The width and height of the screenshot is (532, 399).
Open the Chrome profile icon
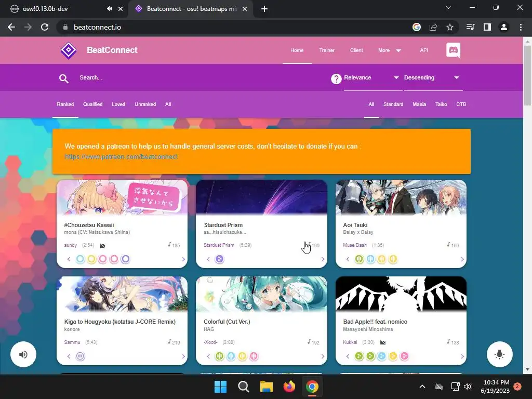(x=504, y=27)
